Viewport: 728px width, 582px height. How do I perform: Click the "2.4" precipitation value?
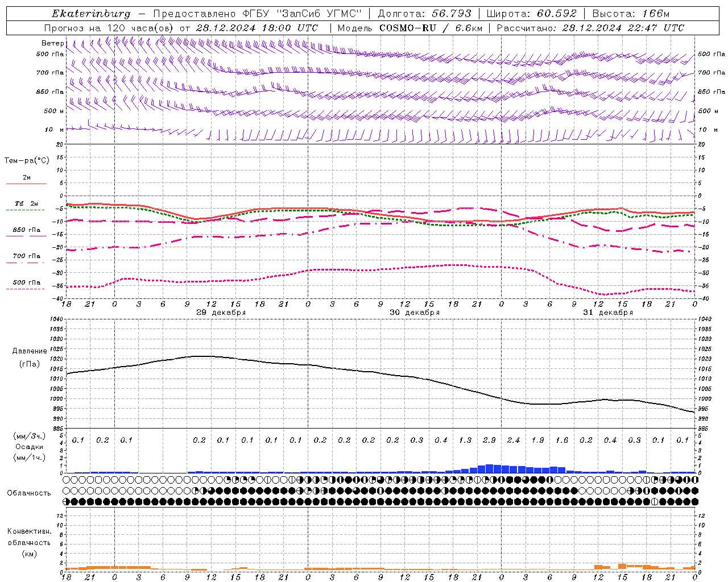click(x=514, y=440)
